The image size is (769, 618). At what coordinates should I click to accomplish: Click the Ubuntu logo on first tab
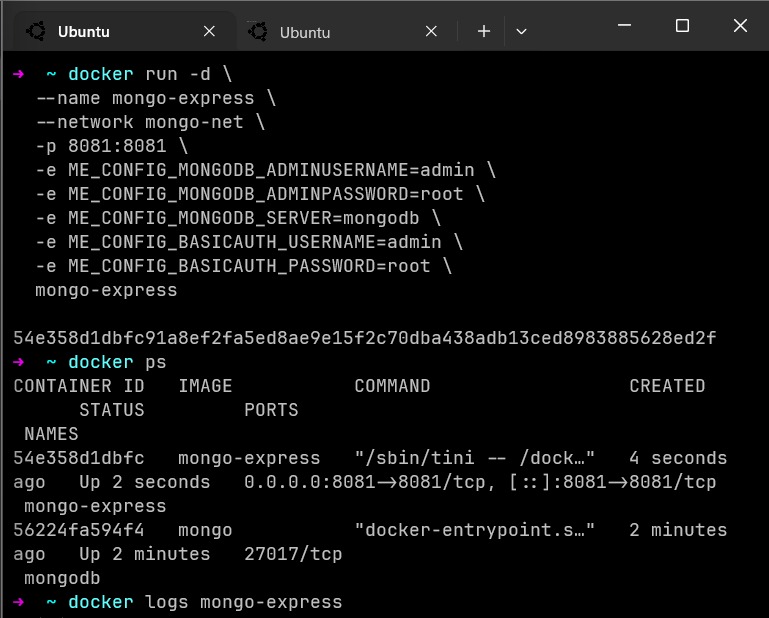[36, 31]
